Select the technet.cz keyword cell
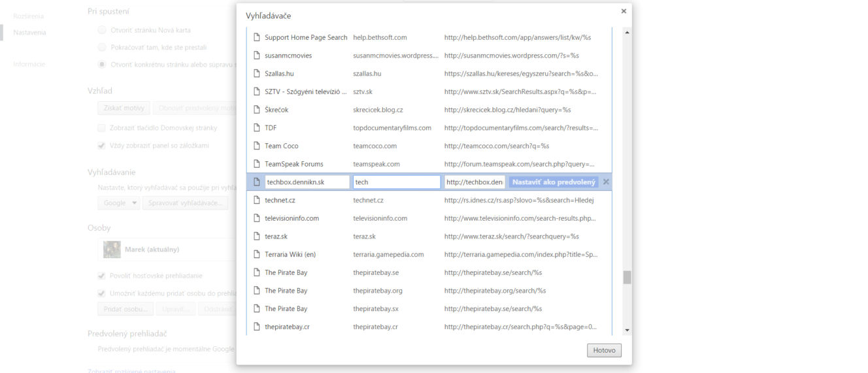 tap(368, 200)
